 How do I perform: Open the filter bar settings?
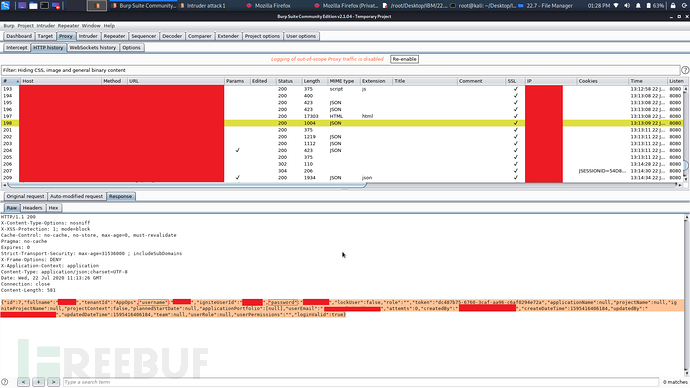pos(340,70)
